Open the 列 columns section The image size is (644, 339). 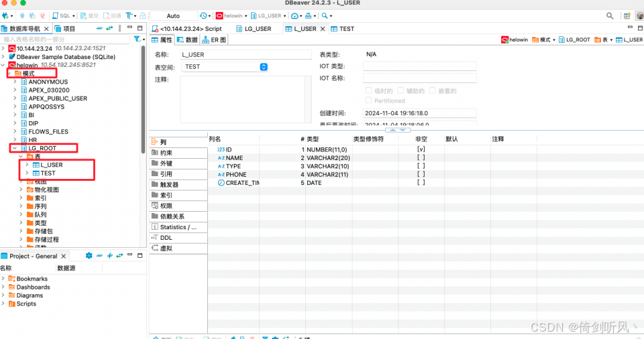(x=178, y=142)
